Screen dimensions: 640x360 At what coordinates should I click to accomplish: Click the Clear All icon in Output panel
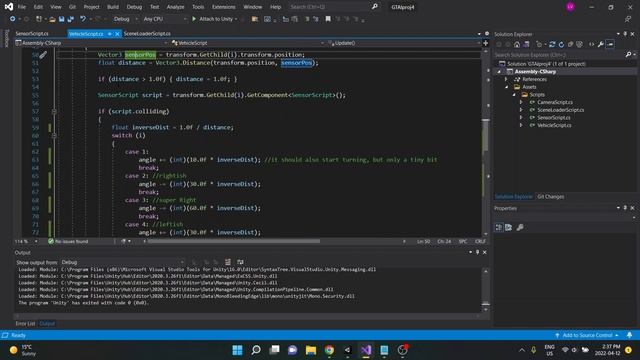pyautogui.click(x=228, y=262)
